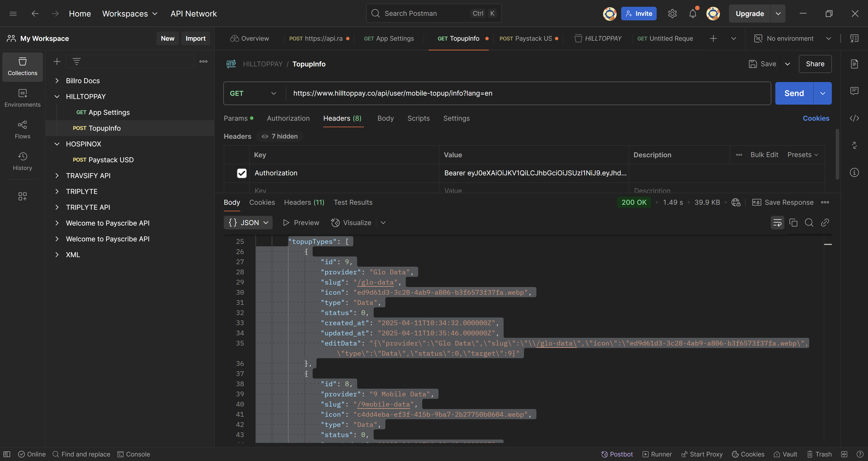This screenshot has height=461, width=868.
Task: Open the Flows sidebar section
Action: click(x=22, y=129)
